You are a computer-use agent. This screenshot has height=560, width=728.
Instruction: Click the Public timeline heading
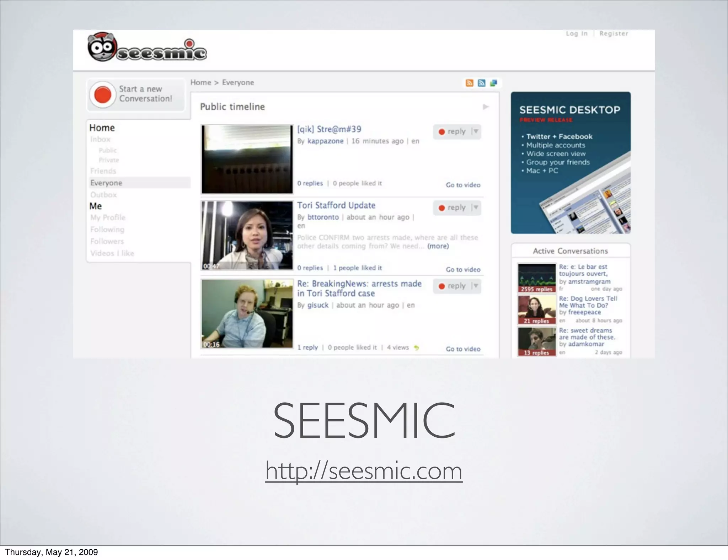click(x=232, y=107)
